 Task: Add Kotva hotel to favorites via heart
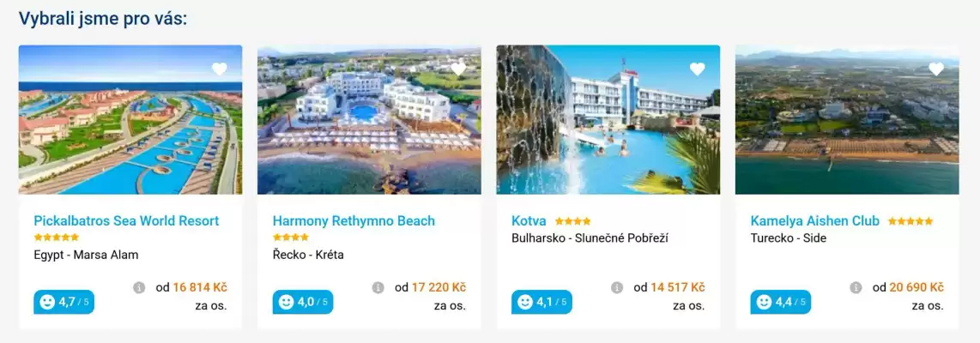697,69
